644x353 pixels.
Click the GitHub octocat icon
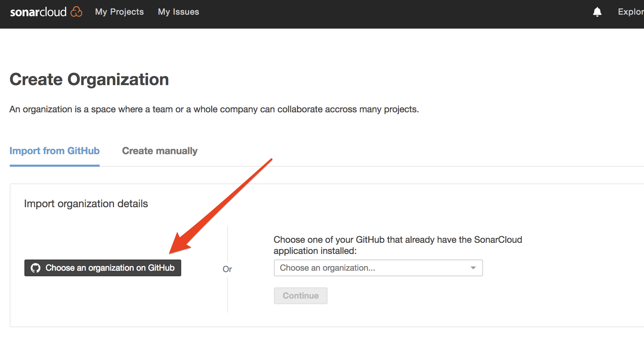[36, 268]
